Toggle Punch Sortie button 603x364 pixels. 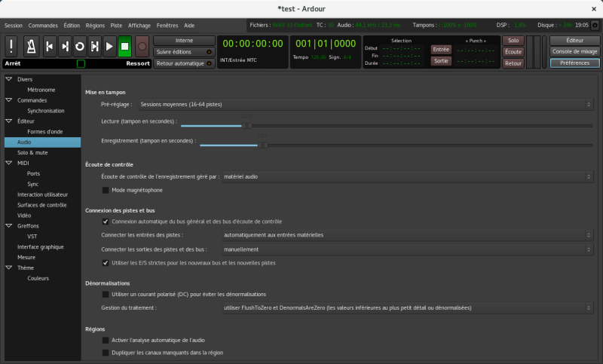click(x=441, y=61)
